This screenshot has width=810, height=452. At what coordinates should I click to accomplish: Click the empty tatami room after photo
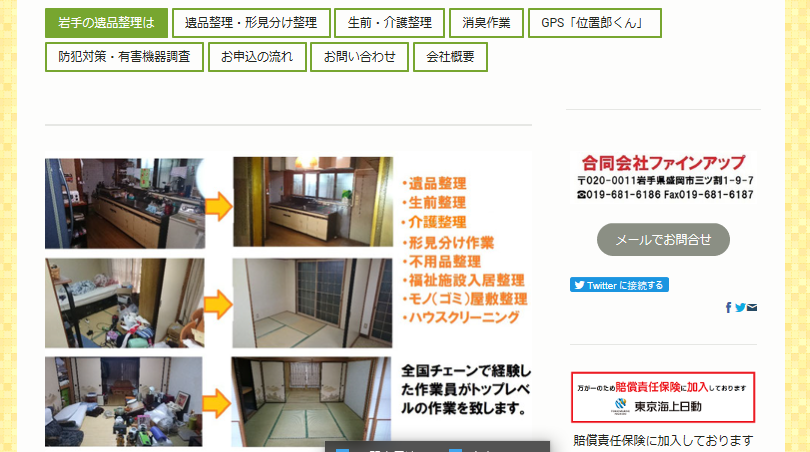(x=312, y=303)
